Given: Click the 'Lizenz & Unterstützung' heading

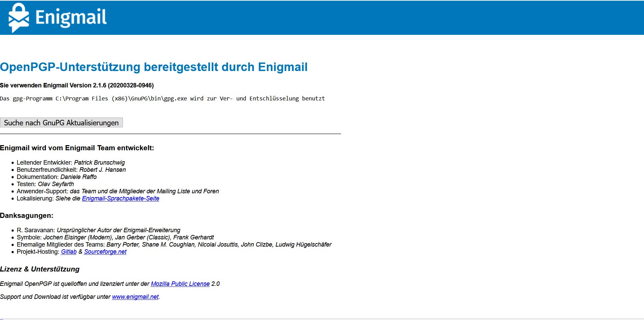Looking at the screenshot, I should pyautogui.click(x=40, y=269).
